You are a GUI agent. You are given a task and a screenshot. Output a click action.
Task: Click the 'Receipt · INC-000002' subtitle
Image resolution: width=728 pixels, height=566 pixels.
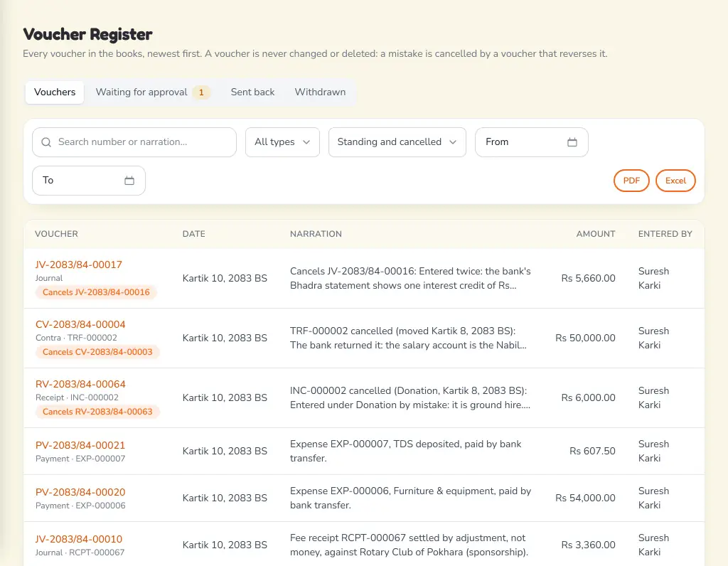[x=77, y=398]
